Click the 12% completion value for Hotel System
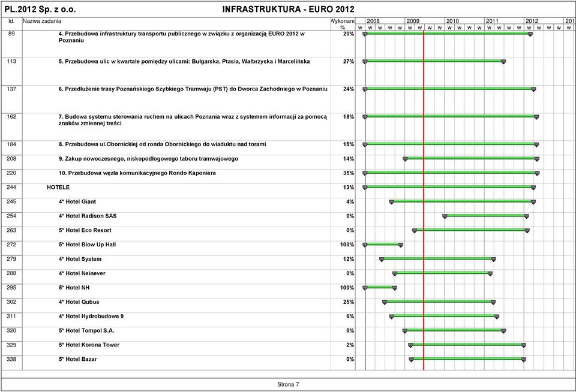 point(349,259)
